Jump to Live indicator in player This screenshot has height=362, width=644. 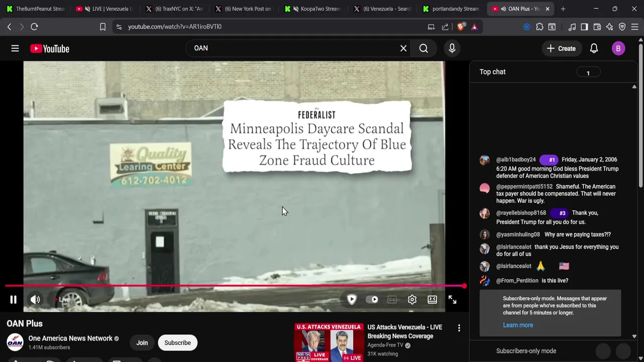[62, 300]
